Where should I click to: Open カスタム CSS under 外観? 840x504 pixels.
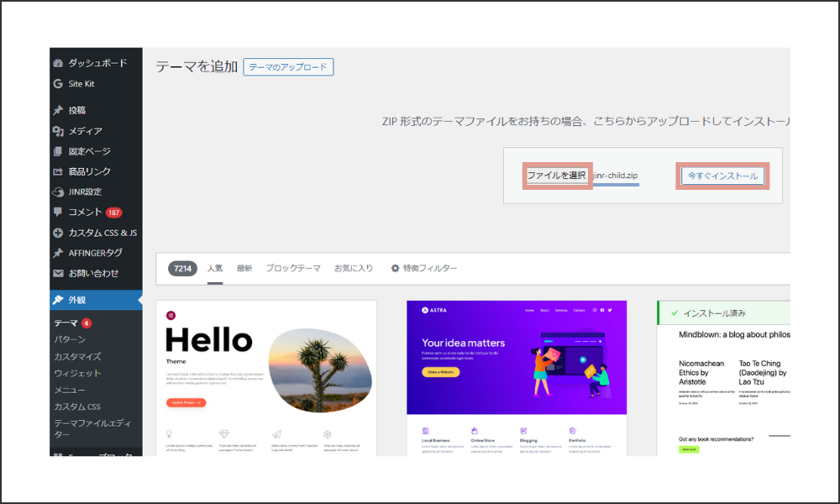click(x=77, y=407)
